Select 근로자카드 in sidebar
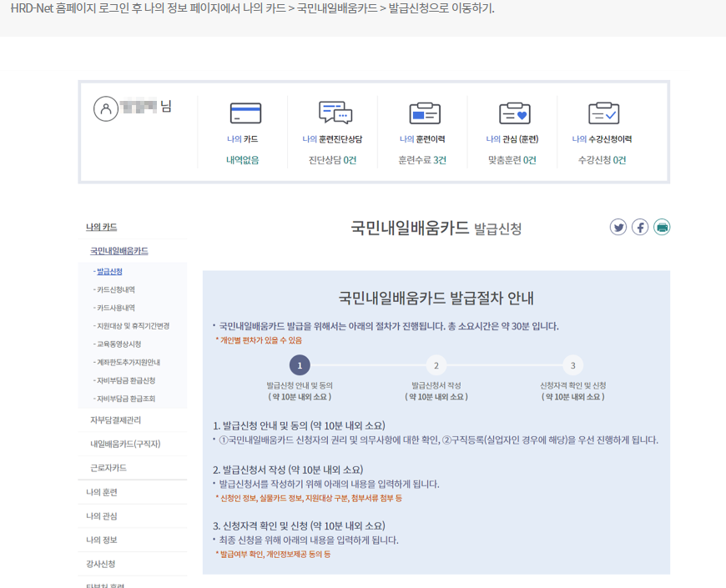Viewport: 726px width, 588px height. [x=108, y=468]
